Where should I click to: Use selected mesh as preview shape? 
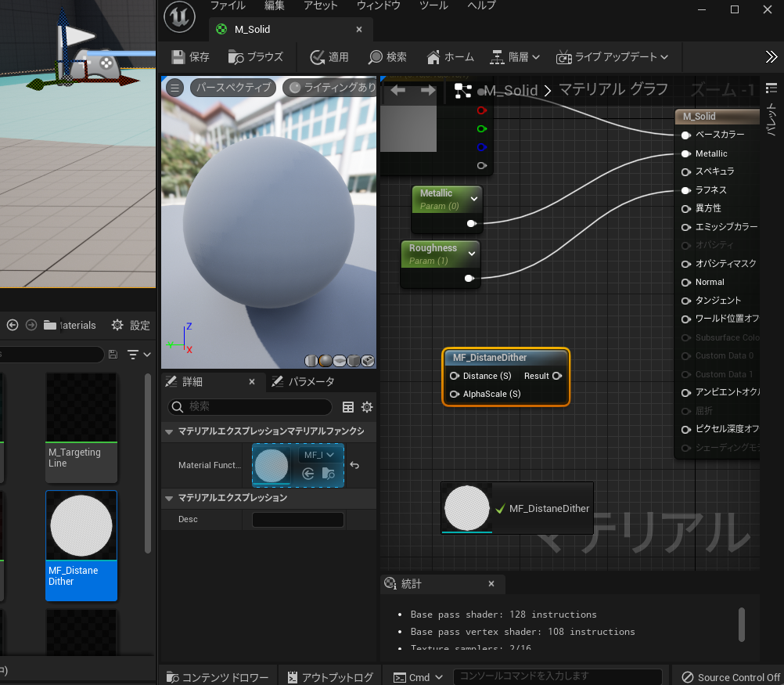coord(368,360)
